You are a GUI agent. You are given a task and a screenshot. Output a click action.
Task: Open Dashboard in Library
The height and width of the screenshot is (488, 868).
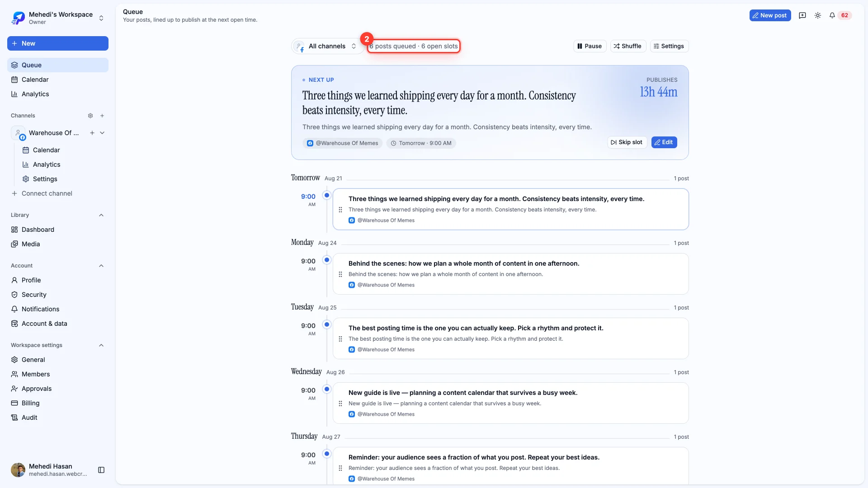tap(58, 230)
